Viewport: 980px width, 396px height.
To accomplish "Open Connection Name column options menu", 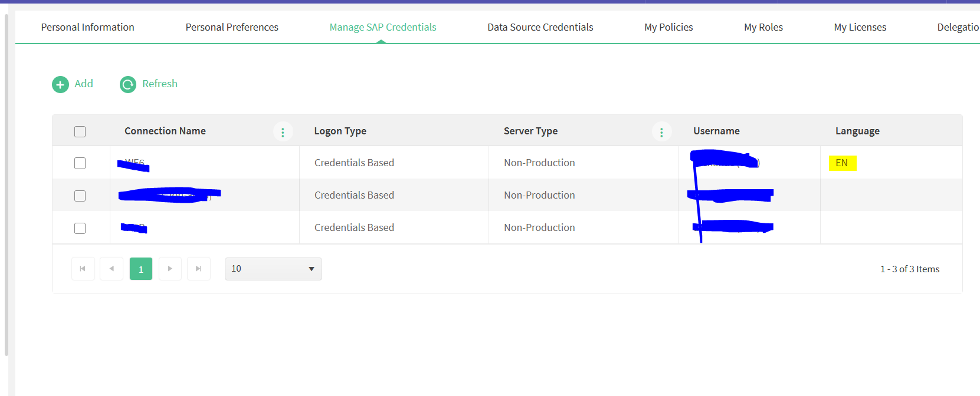I will pyautogui.click(x=283, y=132).
